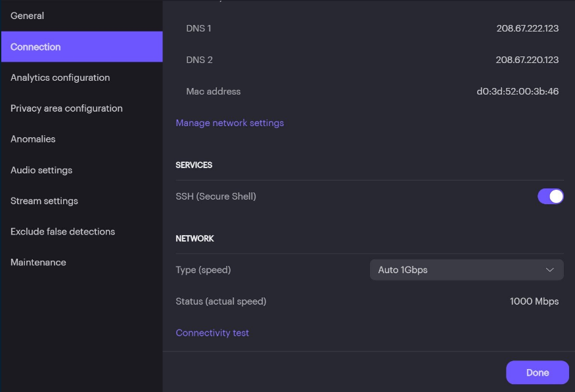This screenshot has width=575, height=392.
Task: Switch to the Anomalies section
Action: point(33,139)
